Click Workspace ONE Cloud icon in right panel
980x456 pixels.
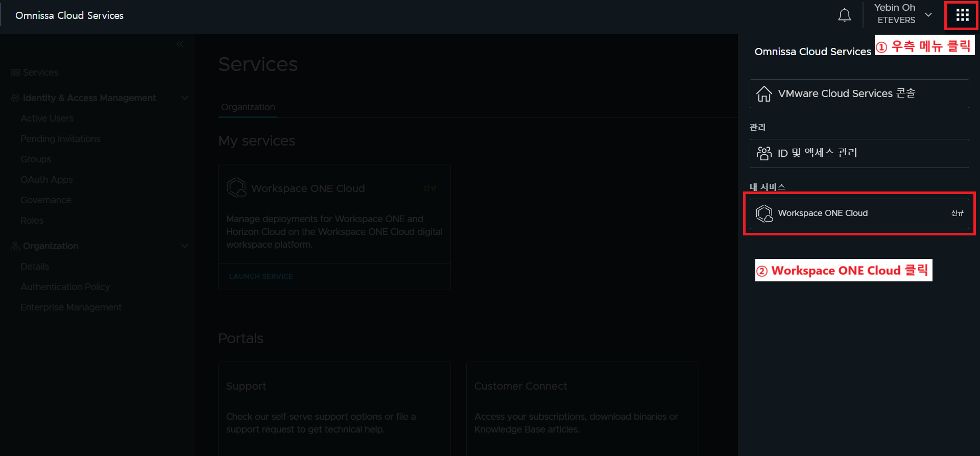[764, 213]
